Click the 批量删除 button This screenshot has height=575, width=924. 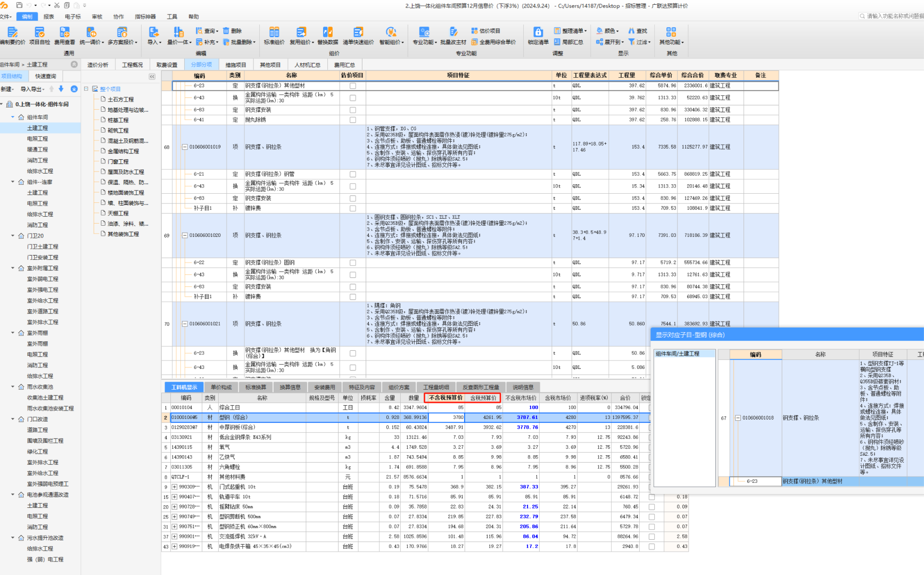[x=239, y=42]
